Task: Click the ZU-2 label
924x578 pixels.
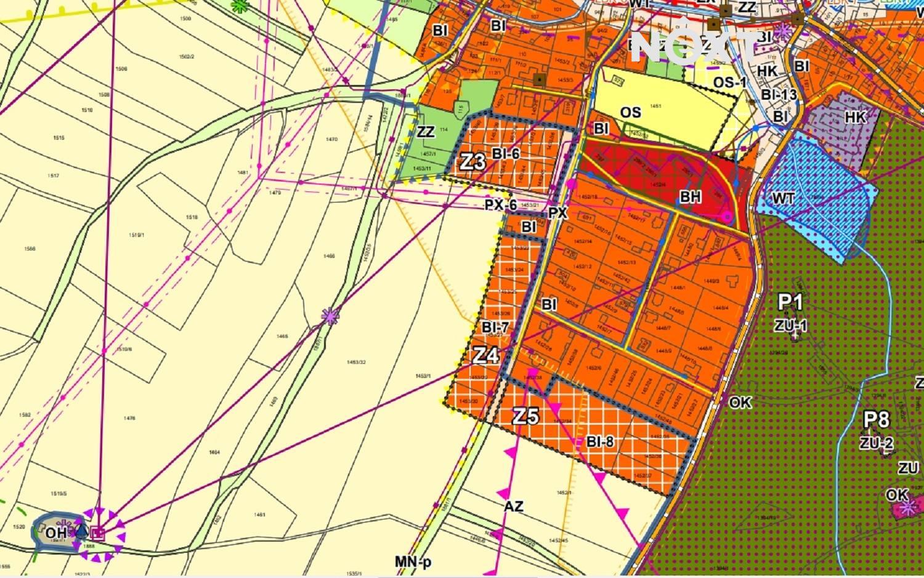Action: pos(877,443)
